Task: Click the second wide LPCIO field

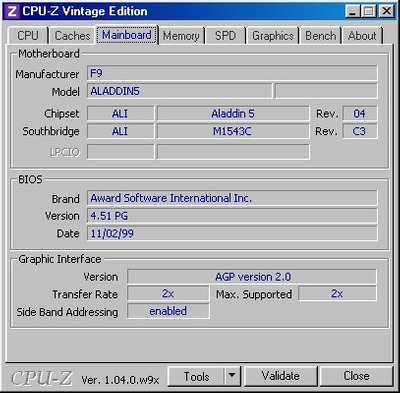Action: 233,152
